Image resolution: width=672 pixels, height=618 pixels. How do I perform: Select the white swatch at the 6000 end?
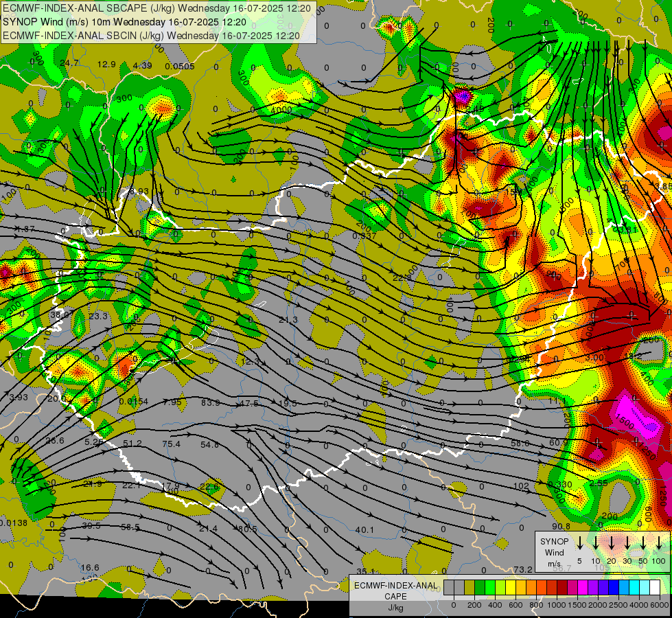[x=655, y=587]
